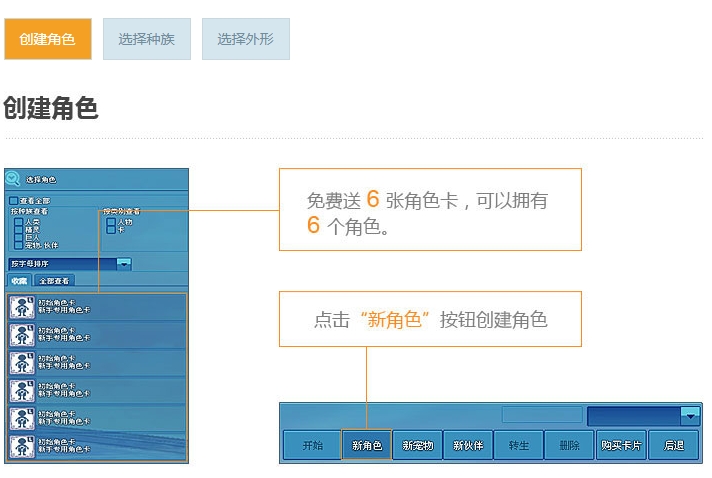Open the 按字母排序 sort dropdown
Image resolution: width=712 pixels, height=478 pixels.
coord(124,264)
